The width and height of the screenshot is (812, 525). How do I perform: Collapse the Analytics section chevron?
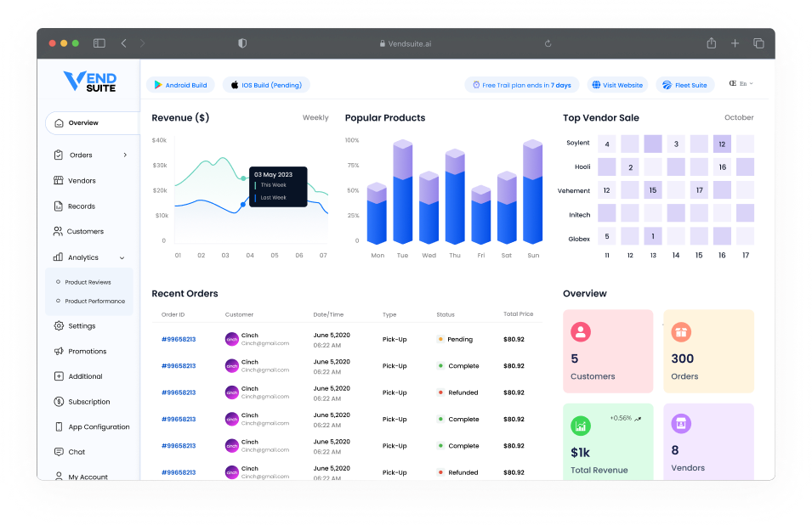pyautogui.click(x=122, y=257)
